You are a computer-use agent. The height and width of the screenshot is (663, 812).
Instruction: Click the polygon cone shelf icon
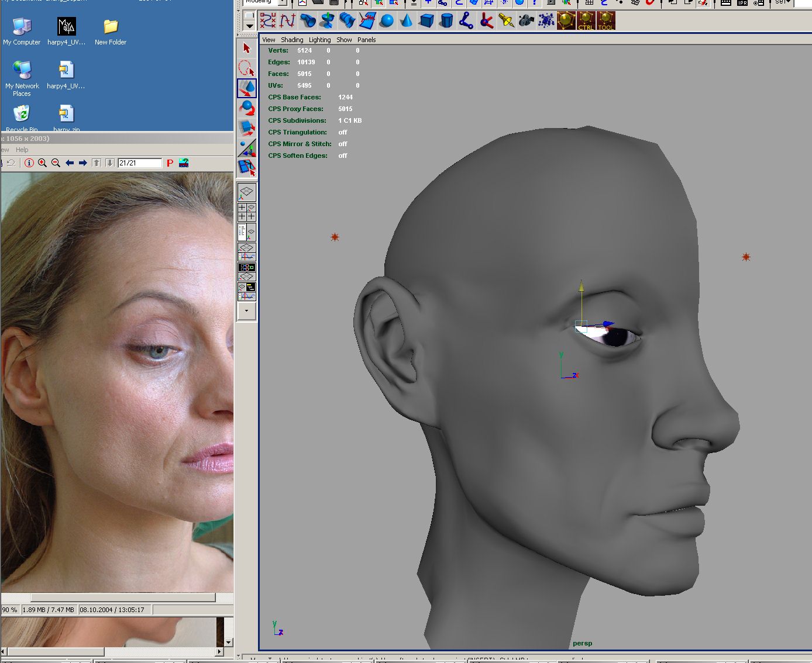[406, 21]
